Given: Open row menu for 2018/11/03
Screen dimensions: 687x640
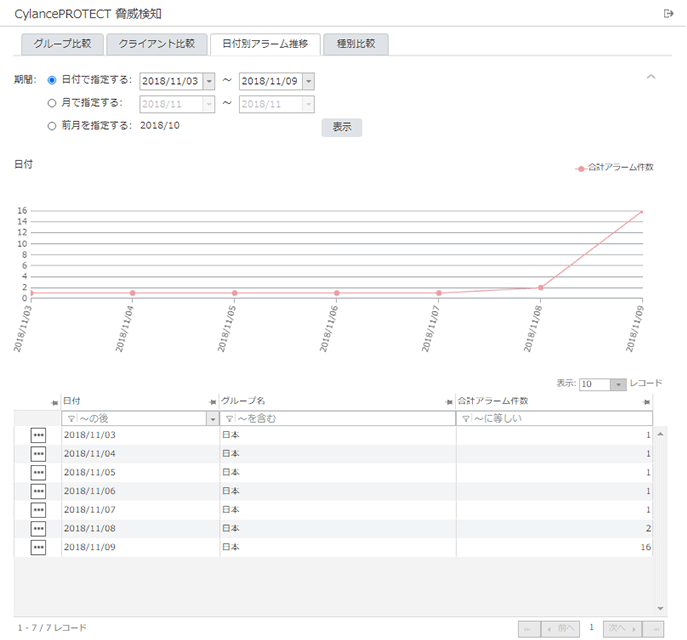Looking at the screenshot, I should point(39,435).
